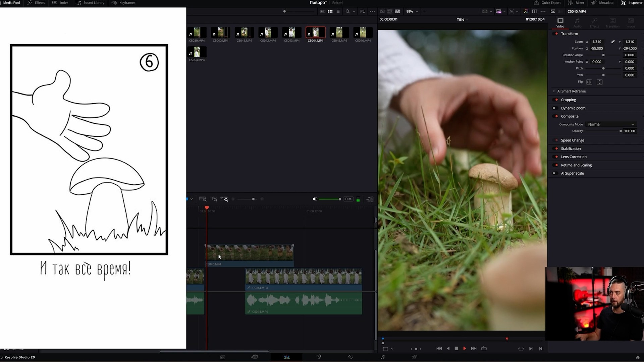Mute audio with the speaker icon

coord(315,199)
